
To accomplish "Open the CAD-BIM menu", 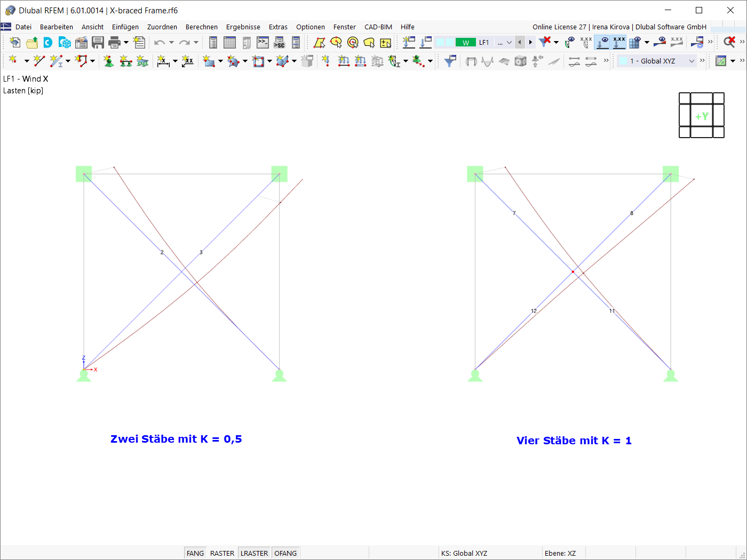I will coord(378,27).
